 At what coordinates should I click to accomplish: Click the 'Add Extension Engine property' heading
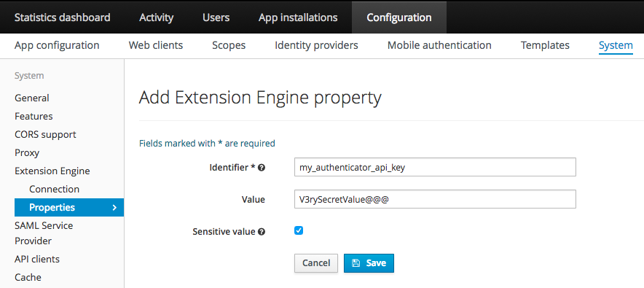pyautogui.click(x=260, y=98)
